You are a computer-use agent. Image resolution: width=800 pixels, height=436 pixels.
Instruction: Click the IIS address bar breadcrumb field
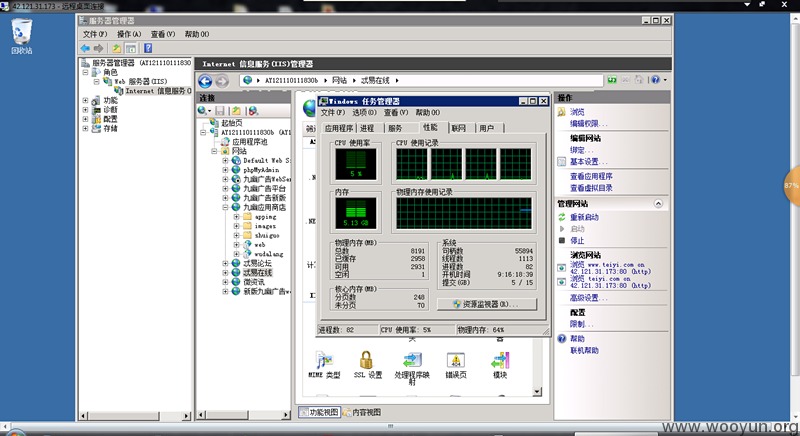pyautogui.click(x=421, y=81)
